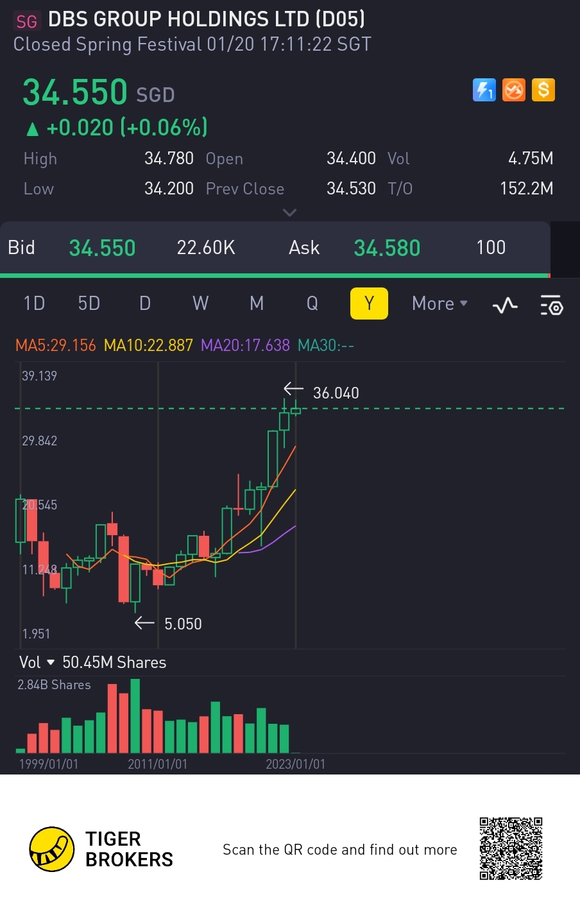Switch chart to 5D period

[x=89, y=304]
